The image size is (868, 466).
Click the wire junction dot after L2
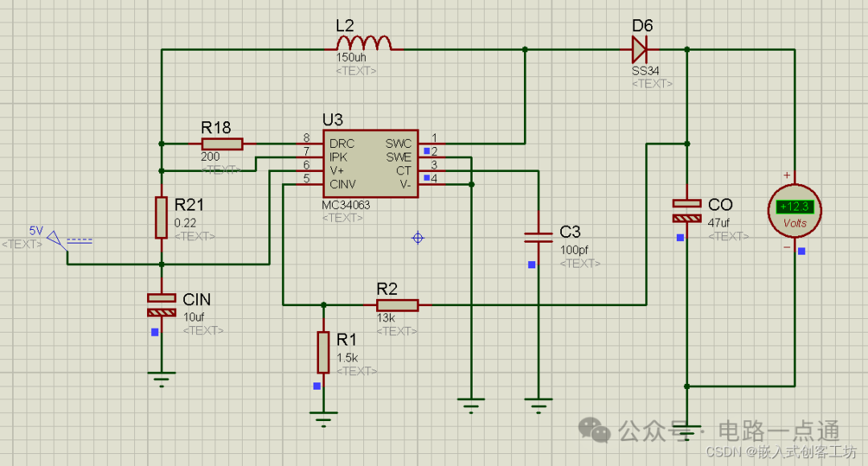[525, 49]
